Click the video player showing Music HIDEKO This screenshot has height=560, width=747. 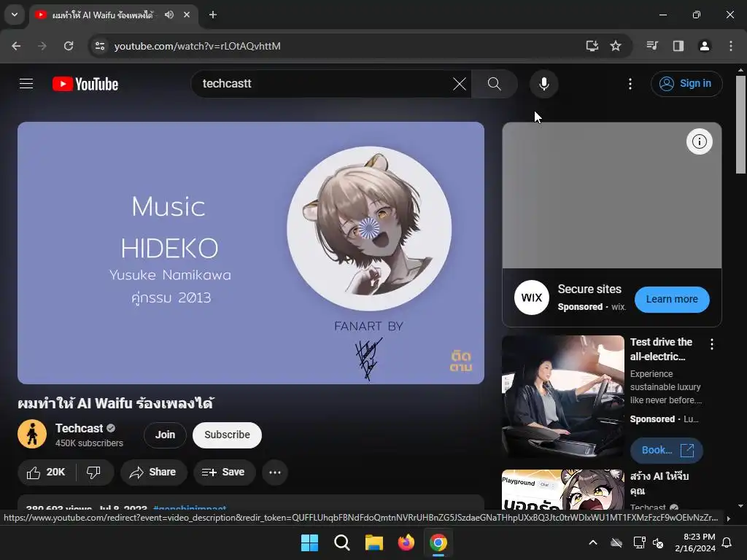pyautogui.click(x=251, y=253)
